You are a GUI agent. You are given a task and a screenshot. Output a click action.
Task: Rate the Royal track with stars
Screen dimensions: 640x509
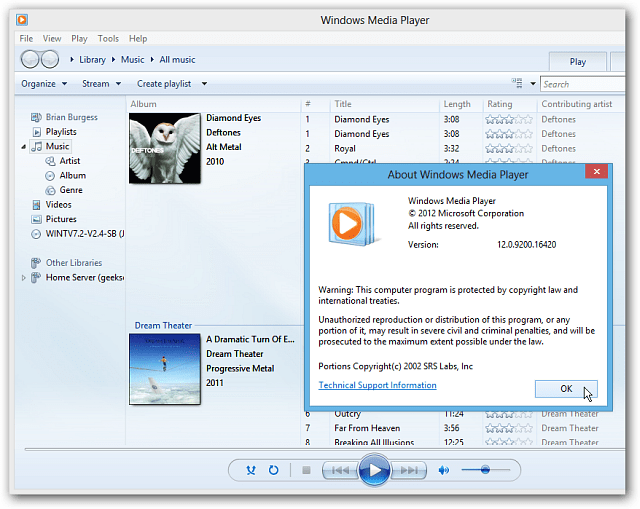pos(509,149)
